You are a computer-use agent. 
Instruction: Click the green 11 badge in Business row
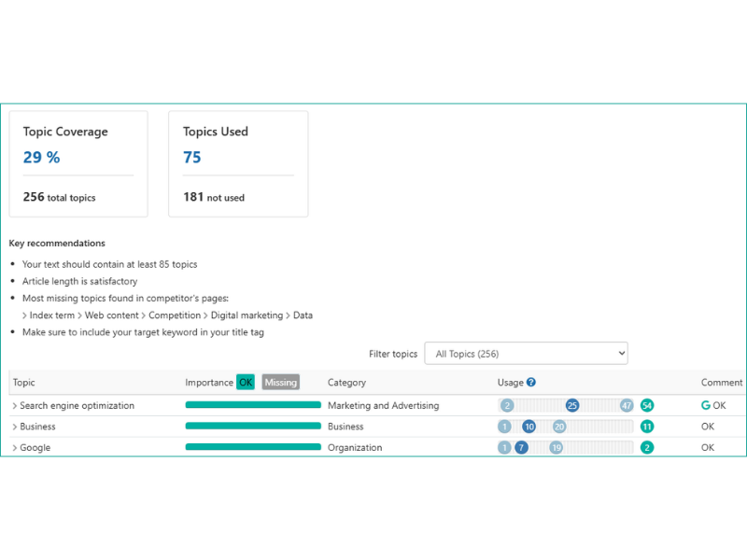pyautogui.click(x=647, y=427)
